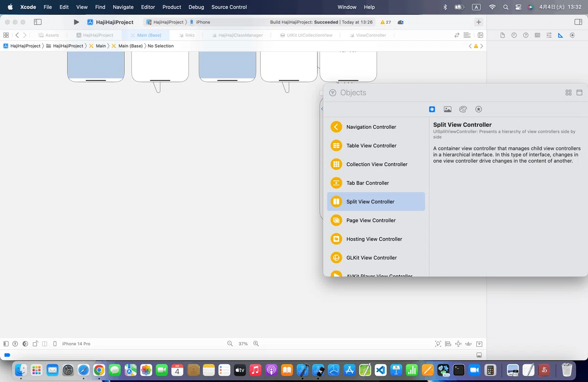Toggle the library details pane view
This screenshot has width=588, height=382.
point(579,93)
